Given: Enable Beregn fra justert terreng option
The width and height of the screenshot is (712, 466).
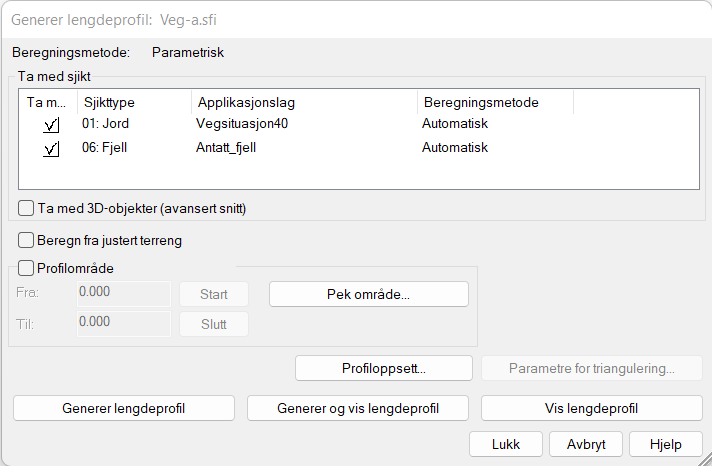Looking at the screenshot, I should (26, 240).
